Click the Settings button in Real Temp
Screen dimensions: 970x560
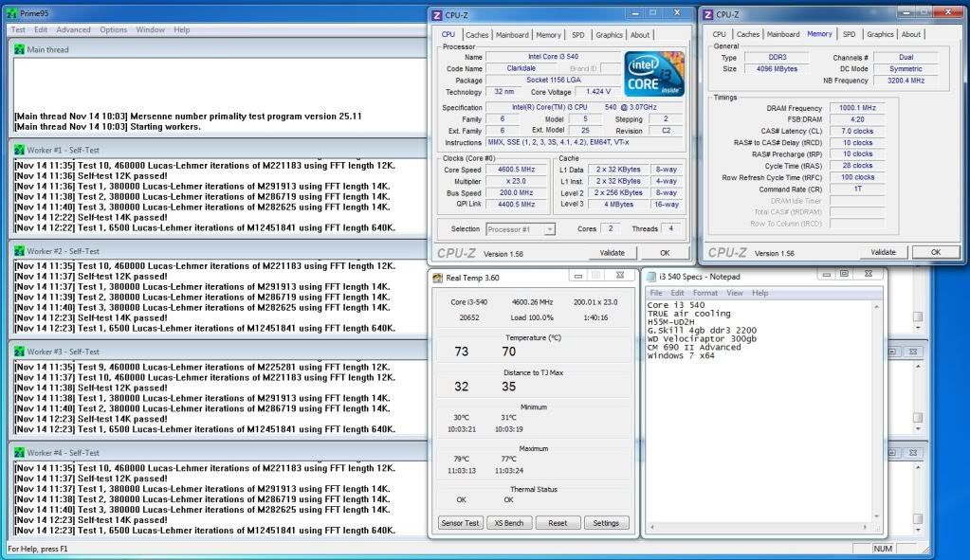(x=606, y=523)
